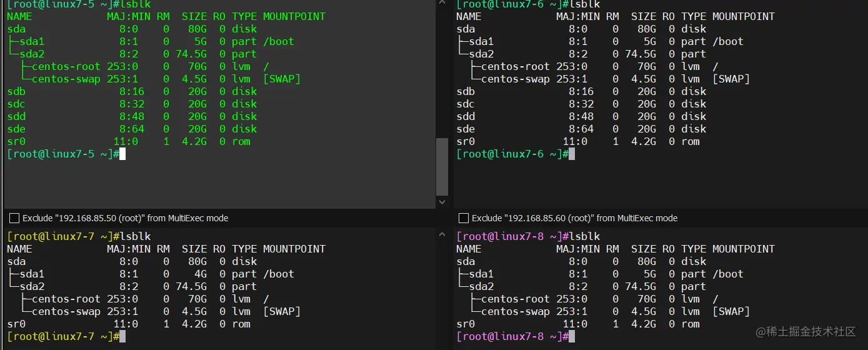Click "MAJ:MIN" header in linux7-6 terminal
This screenshot has width=868, height=350.
(x=578, y=16)
